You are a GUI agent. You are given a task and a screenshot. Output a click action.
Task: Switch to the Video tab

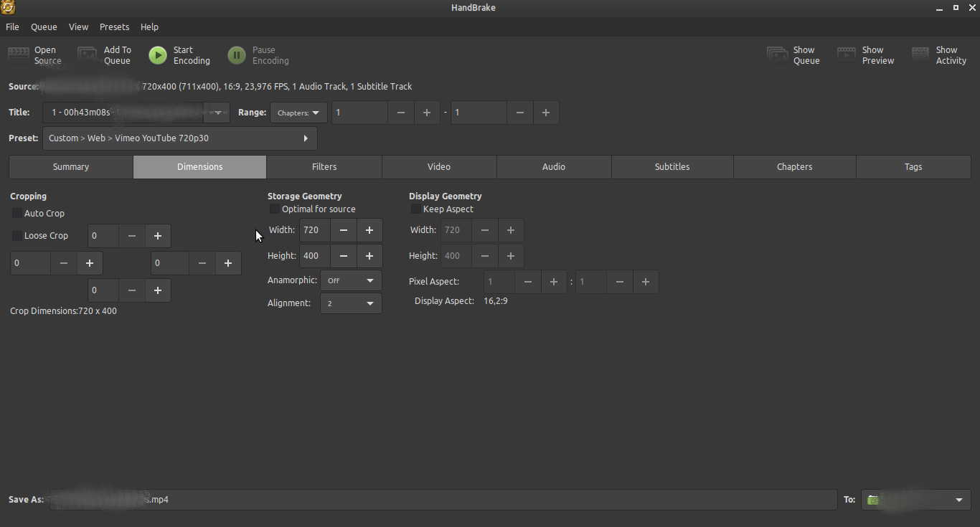click(x=439, y=167)
